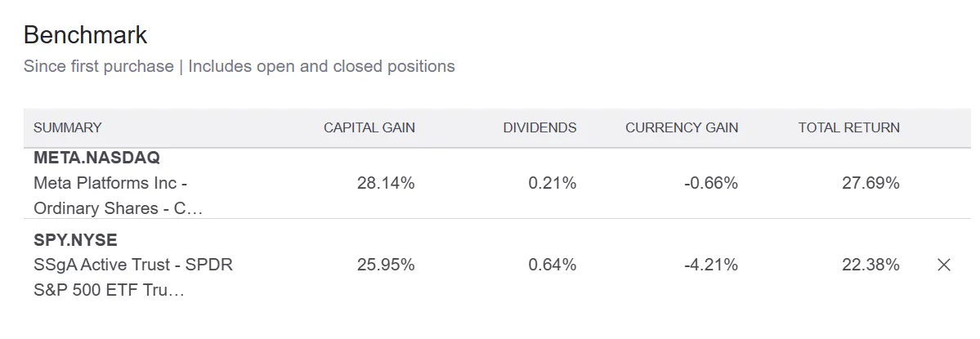Click SPY's -4.21% currency gain value
980x339 pixels.
[711, 265]
